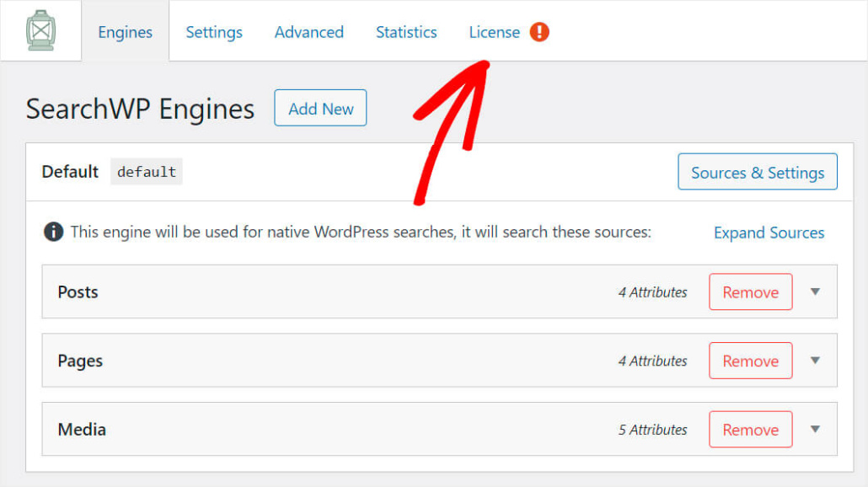Open Sources & Settings for Default engine
Screen dimensions: 868x487
click(x=757, y=172)
